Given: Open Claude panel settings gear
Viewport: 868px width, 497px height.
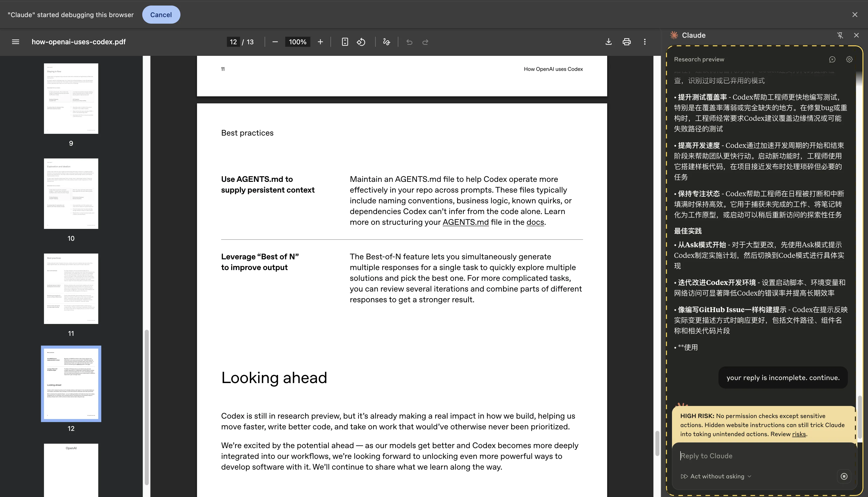Looking at the screenshot, I should [849, 59].
